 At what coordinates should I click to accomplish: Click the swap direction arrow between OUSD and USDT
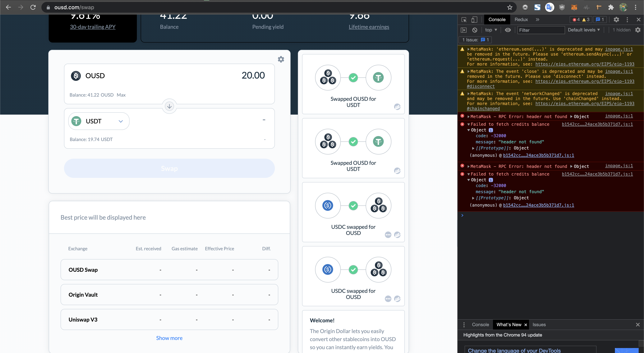pos(169,106)
